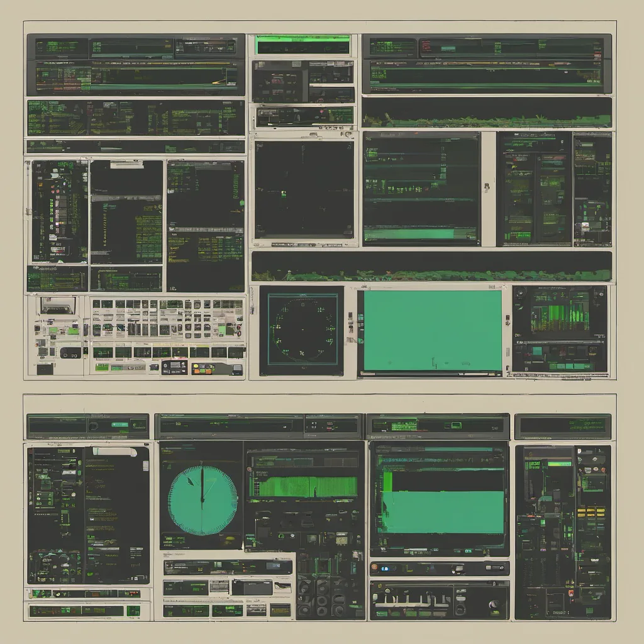
Task: Click the large solid green monitor screen
Action: [432, 331]
